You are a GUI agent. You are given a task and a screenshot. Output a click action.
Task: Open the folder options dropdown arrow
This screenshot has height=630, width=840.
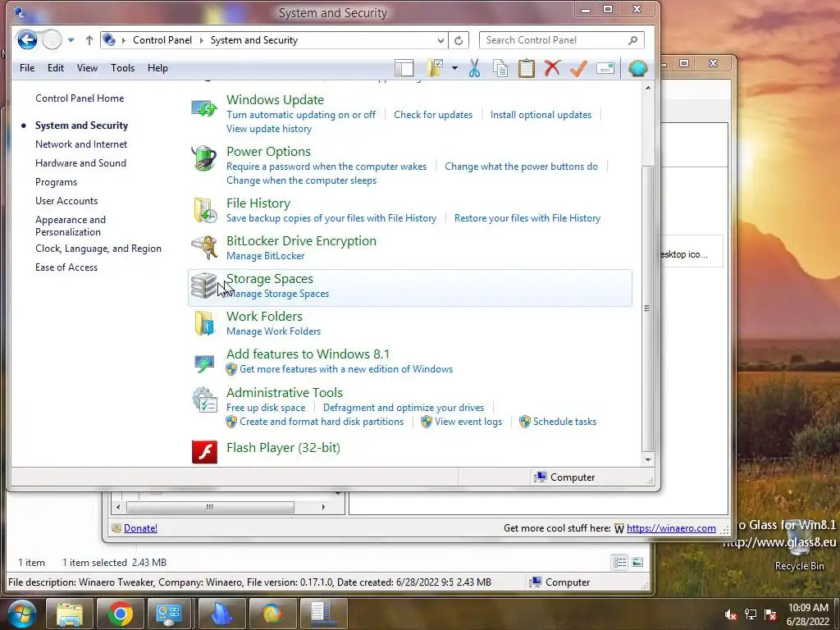click(x=454, y=68)
